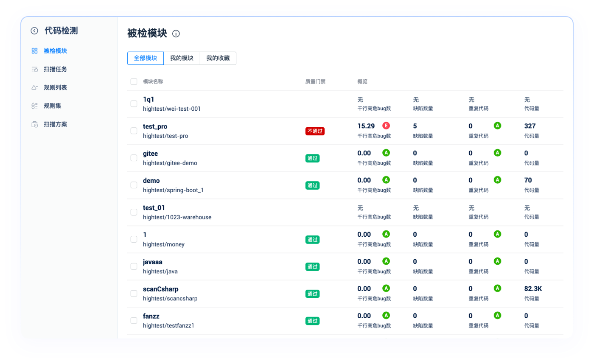Switch to the 我的收藏 tab
Image resolution: width=594 pixels, height=364 pixels.
218,58
